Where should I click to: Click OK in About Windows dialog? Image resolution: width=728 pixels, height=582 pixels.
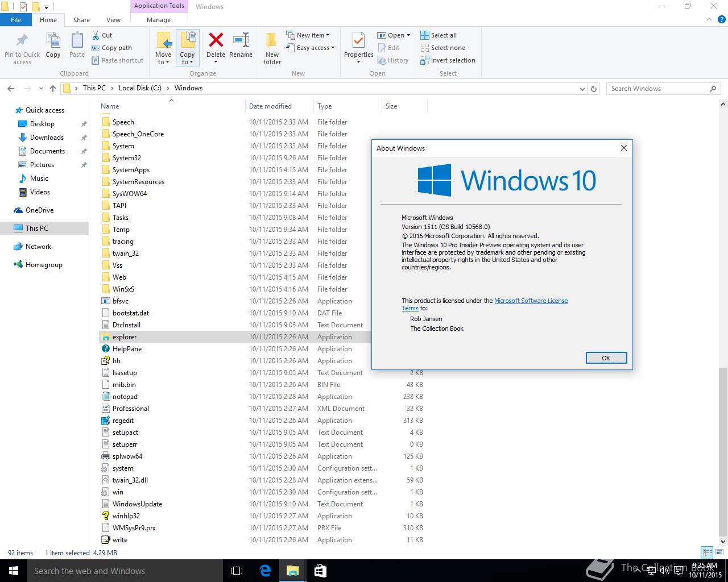tap(606, 358)
